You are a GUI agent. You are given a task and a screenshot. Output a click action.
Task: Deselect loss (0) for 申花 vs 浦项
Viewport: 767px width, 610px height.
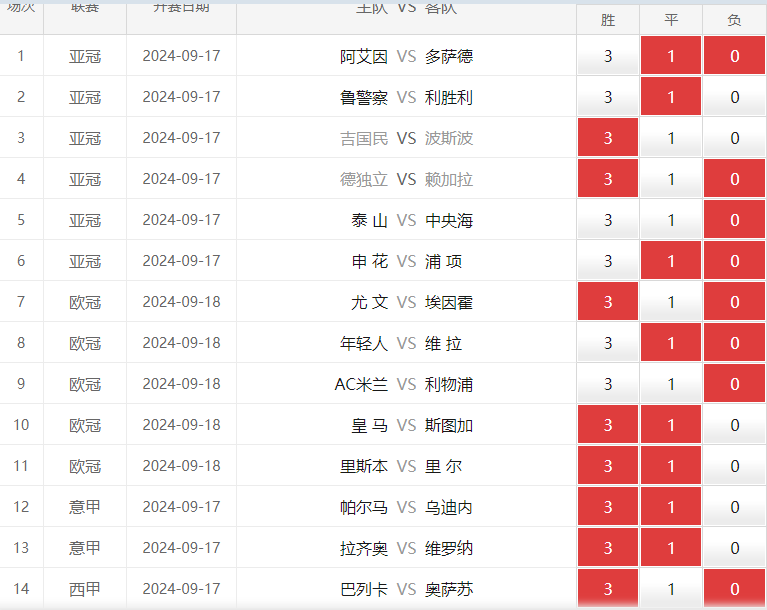coord(734,261)
